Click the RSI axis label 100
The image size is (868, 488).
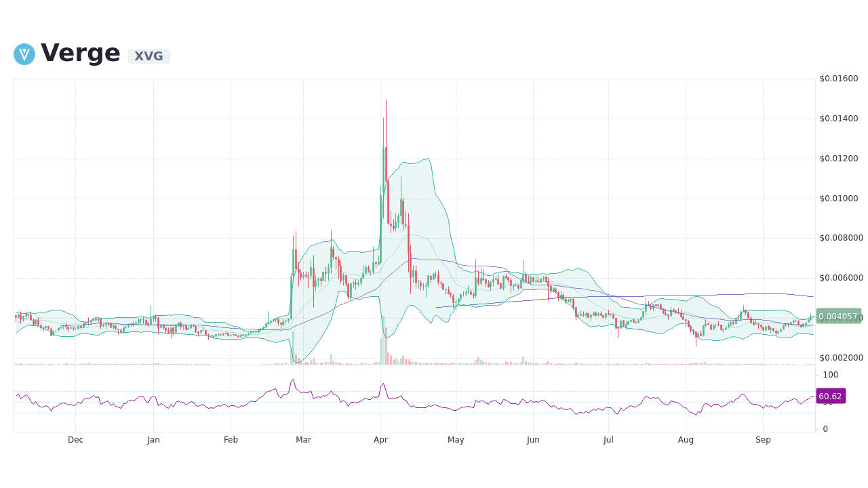[x=831, y=375]
